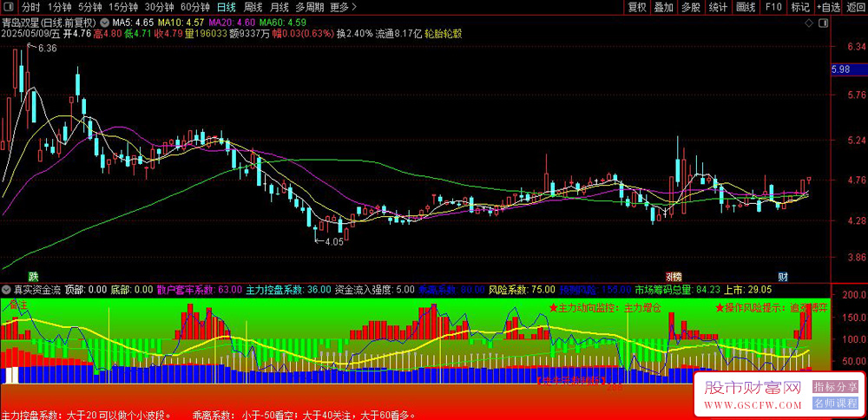The width and height of the screenshot is (868, 420).
Task: Click the 名师课程 banner button
Action: click(x=835, y=404)
